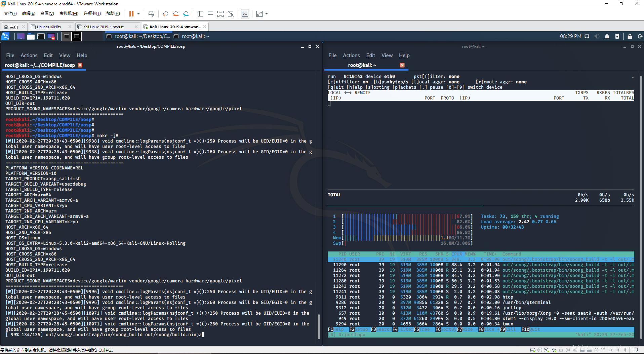644x354 pixels.
Task: Open the console view icon
Action: pyautogui.click(x=245, y=14)
